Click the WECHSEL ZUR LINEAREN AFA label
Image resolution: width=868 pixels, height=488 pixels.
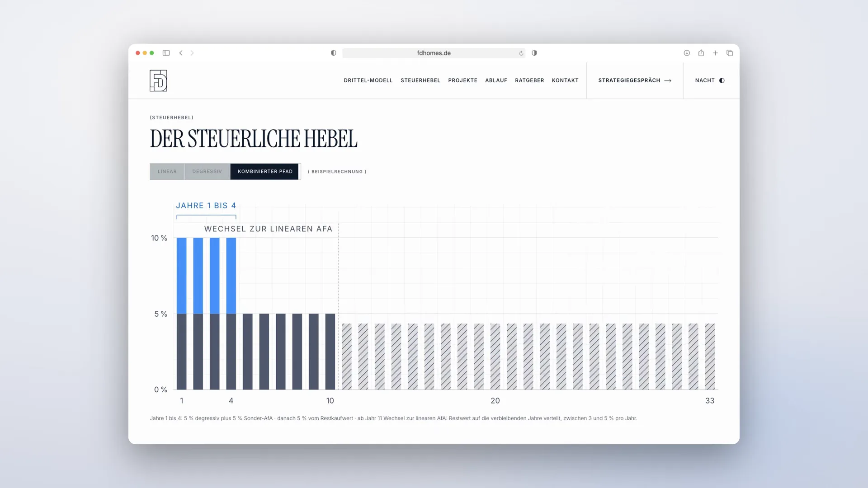(269, 229)
